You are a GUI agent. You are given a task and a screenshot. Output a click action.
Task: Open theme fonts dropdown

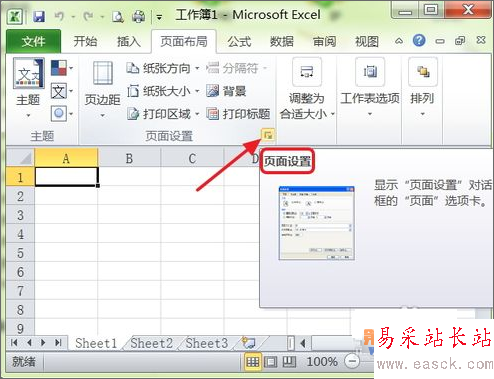62,91
